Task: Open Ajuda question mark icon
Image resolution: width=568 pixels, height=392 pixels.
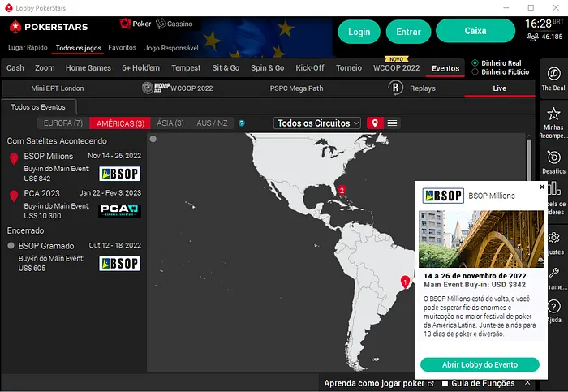Action: click(x=553, y=307)
